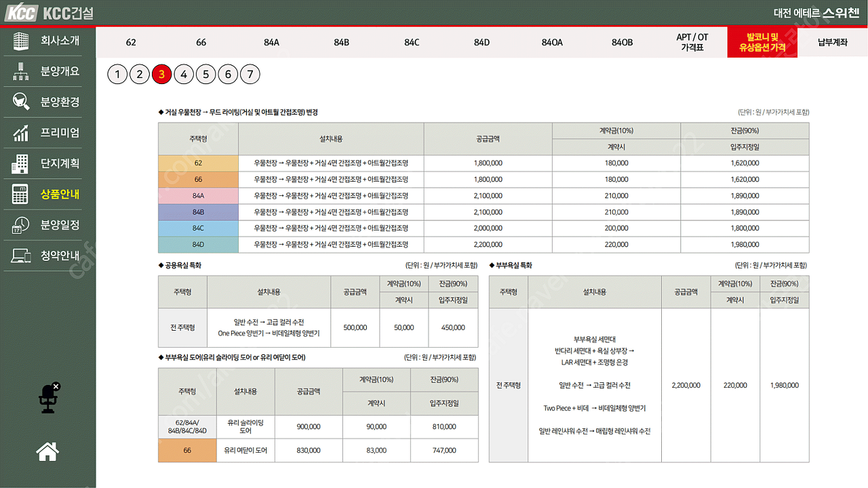The image size is (868, 488).
Task: Open 분양개요 menu label
Action: click(60, 71)
